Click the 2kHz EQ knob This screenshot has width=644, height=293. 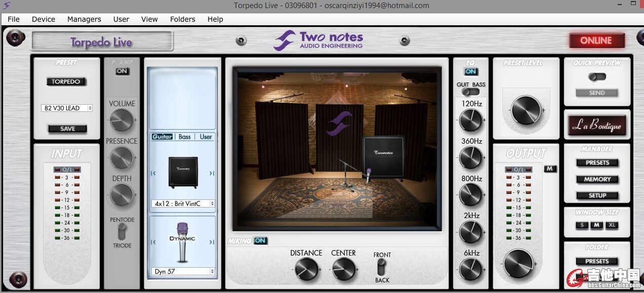471,232
